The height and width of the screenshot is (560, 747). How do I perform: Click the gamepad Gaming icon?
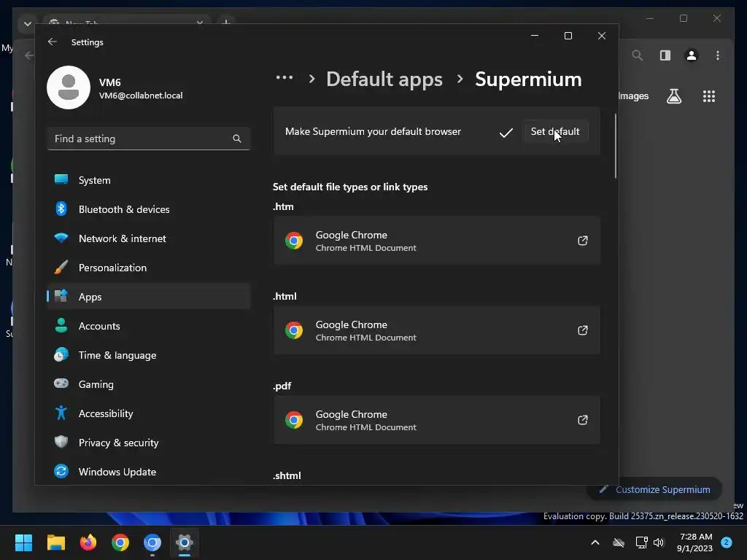[x=61, y=384]
